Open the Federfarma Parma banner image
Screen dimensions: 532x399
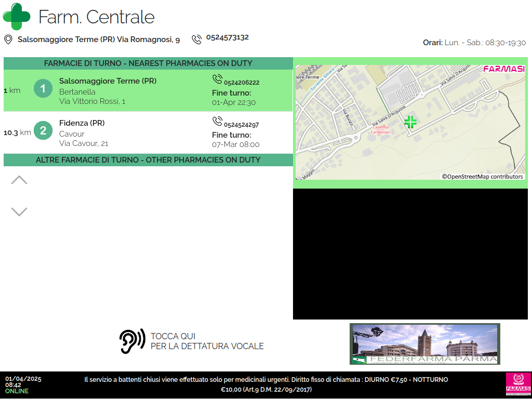click(424, 344)
